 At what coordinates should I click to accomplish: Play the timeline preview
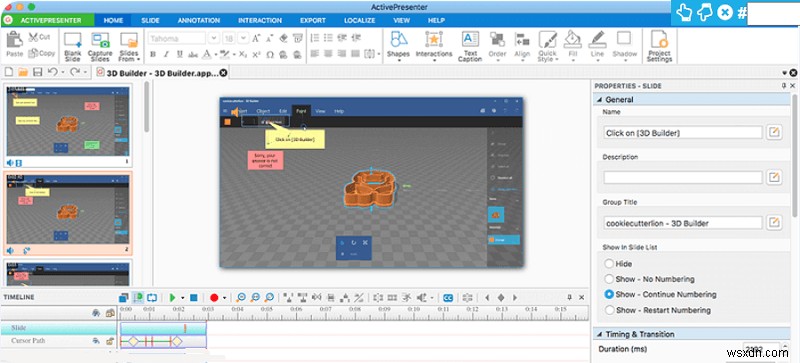coord(172,298)
